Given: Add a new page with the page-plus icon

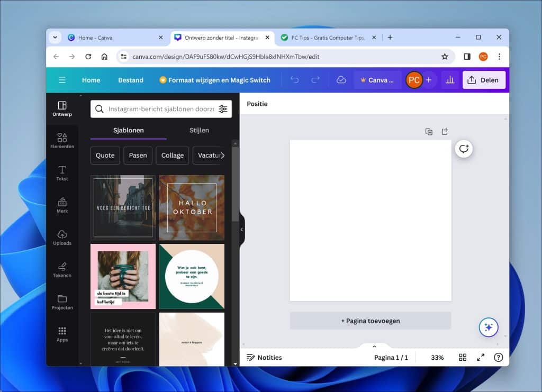Looking at the screenshot, I should point(445,132).
